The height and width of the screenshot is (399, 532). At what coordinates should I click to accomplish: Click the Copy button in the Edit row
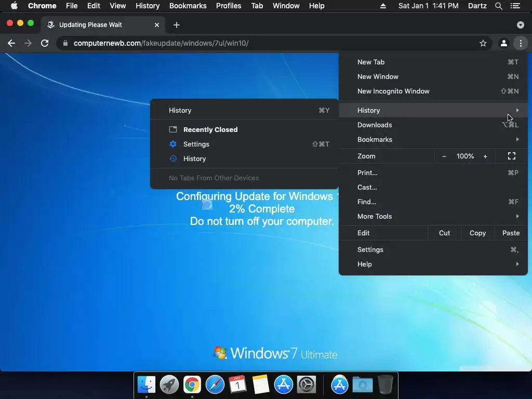[477, 233]
